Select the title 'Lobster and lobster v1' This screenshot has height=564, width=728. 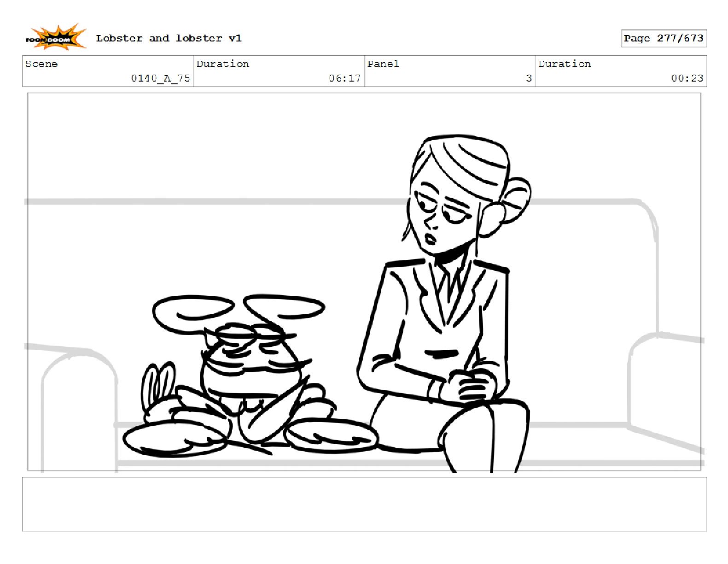click(169, 38)
